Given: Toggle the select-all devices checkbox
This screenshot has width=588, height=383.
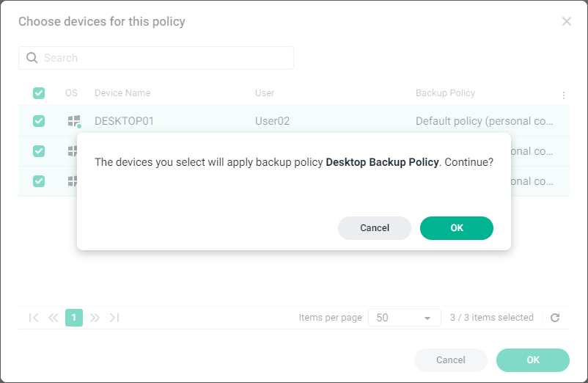Looking at the screenshot, I should (39, 93).
